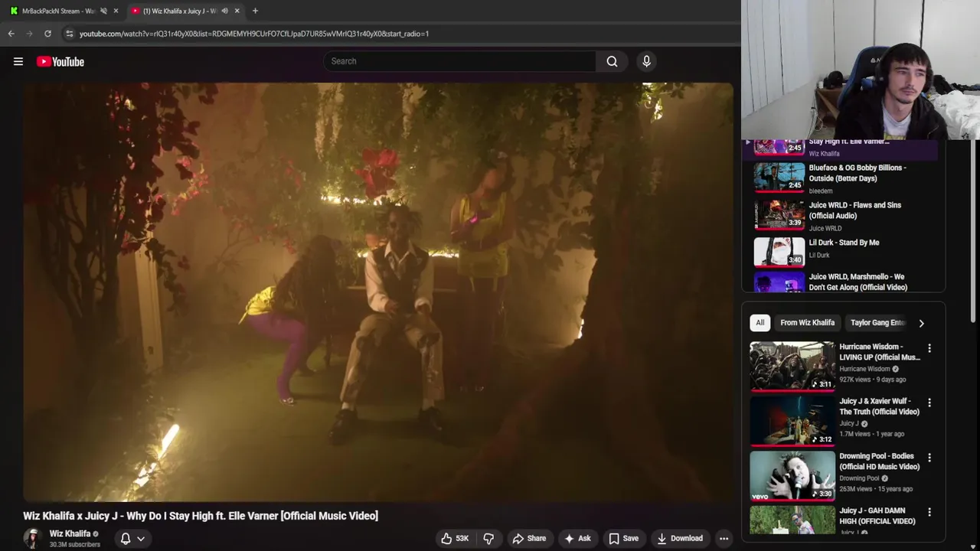Select the Wiz Khalifa x Juicy J tab
The height and width of the screenshot is (551, 980).
[x=180, y=11]
